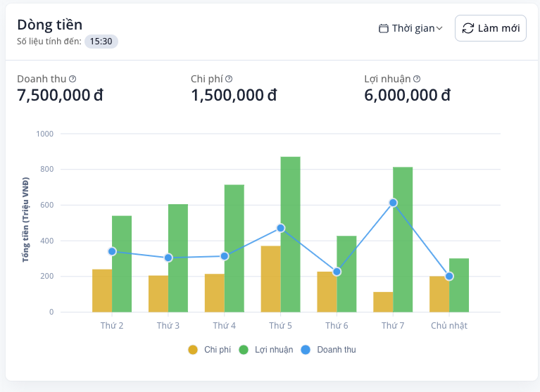540x392 pixels.
Task: Open the Thời gian dropdown
Action: [410, 29]
